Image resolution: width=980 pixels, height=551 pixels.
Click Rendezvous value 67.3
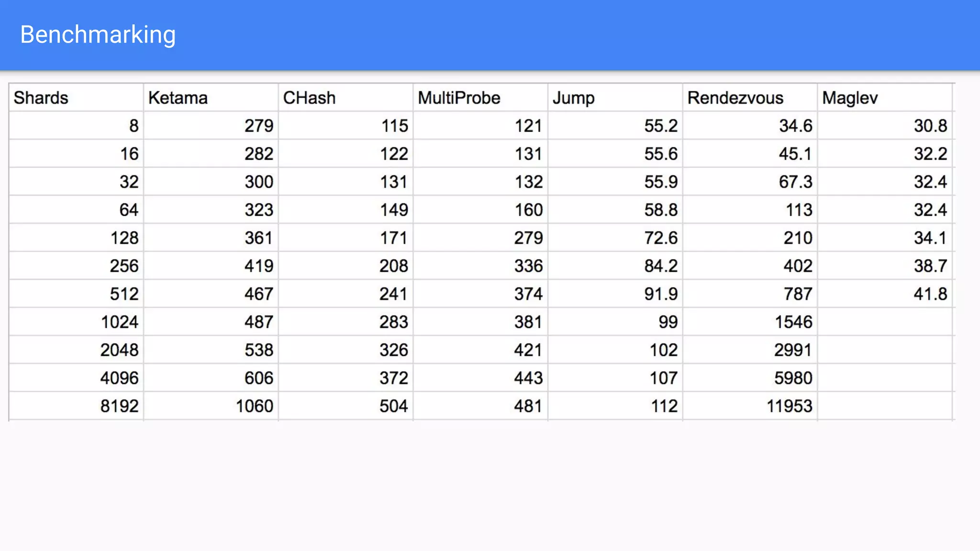point(750,182)
